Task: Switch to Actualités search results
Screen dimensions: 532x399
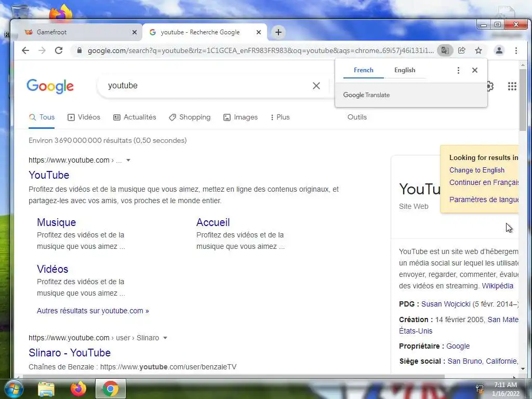Action: coord(135,117)
